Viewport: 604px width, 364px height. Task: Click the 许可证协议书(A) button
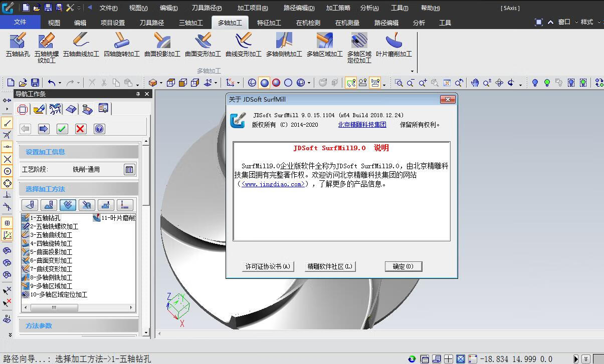click(268, 266)
